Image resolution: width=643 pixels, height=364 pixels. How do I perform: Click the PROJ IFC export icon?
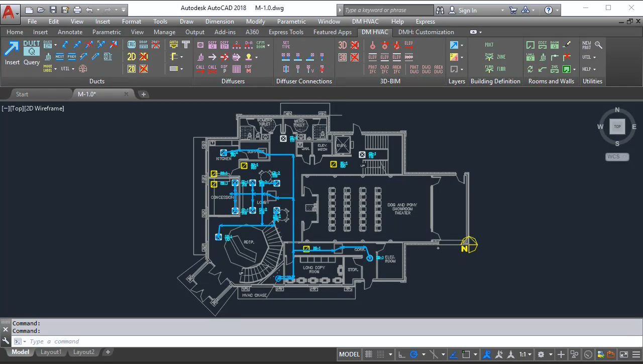373,68
